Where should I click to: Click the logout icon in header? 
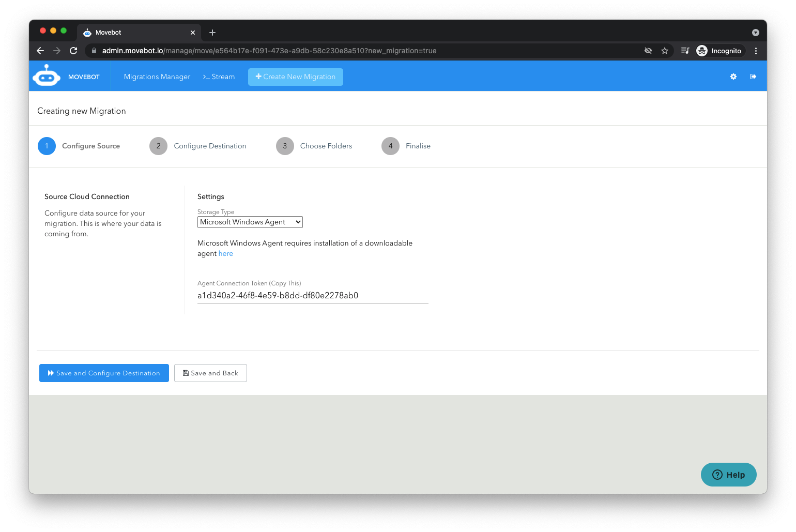pos(753,77)
